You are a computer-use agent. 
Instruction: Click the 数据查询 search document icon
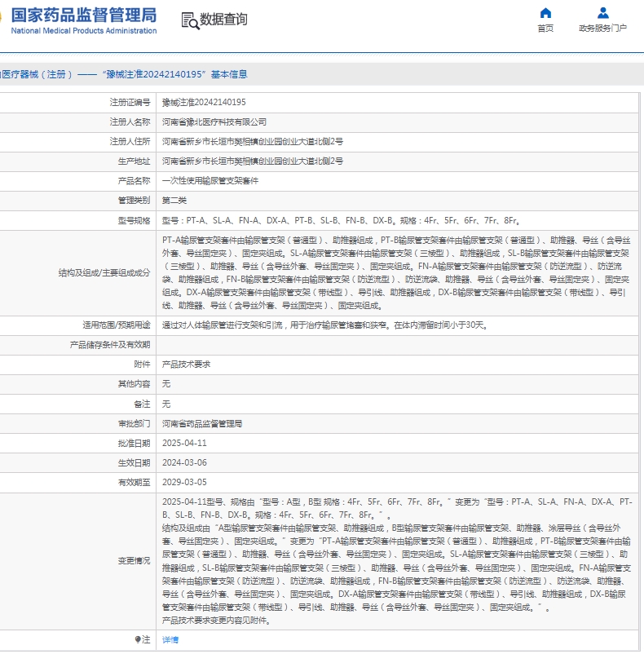point(190,21)
